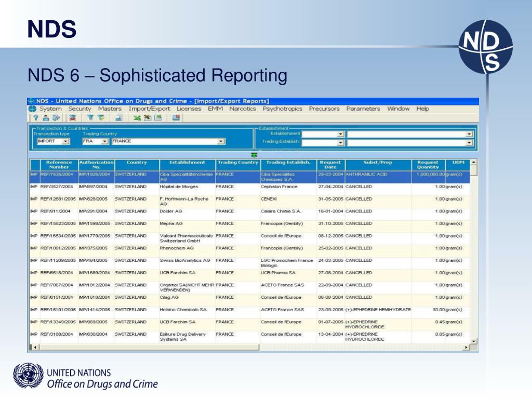This screenshot has height=399, width=532.
Task: Open the Psychotropics menu
Action: coord(282,109)
